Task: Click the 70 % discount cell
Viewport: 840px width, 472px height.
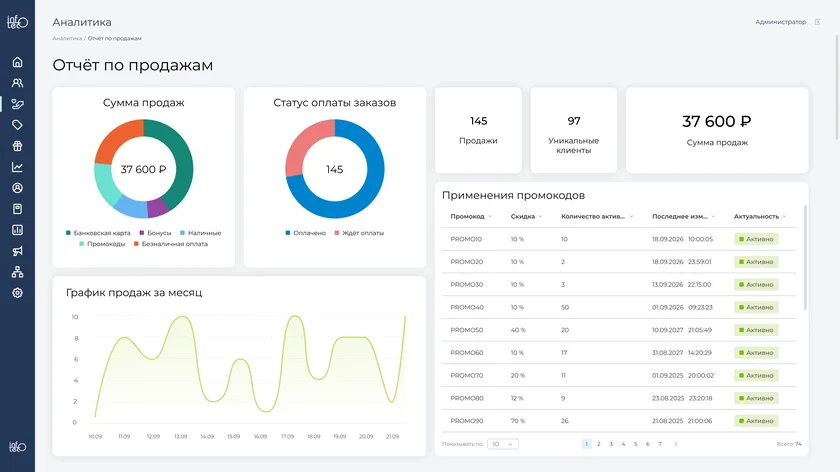Action: click(x=518, y=421)
